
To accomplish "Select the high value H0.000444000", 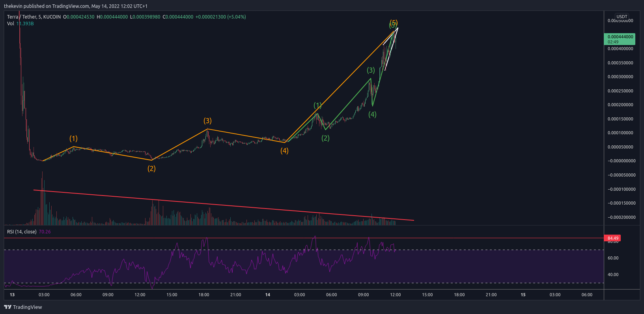I will click(112, 17).
